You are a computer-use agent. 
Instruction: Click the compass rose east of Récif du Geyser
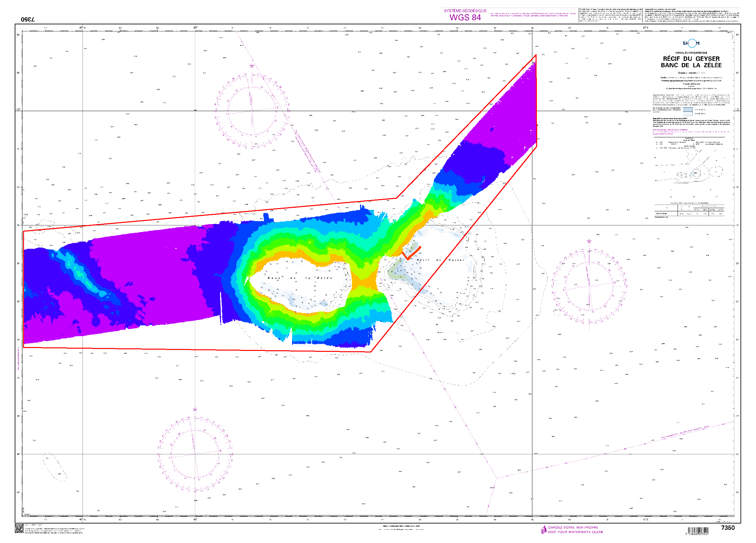(589, 286)
